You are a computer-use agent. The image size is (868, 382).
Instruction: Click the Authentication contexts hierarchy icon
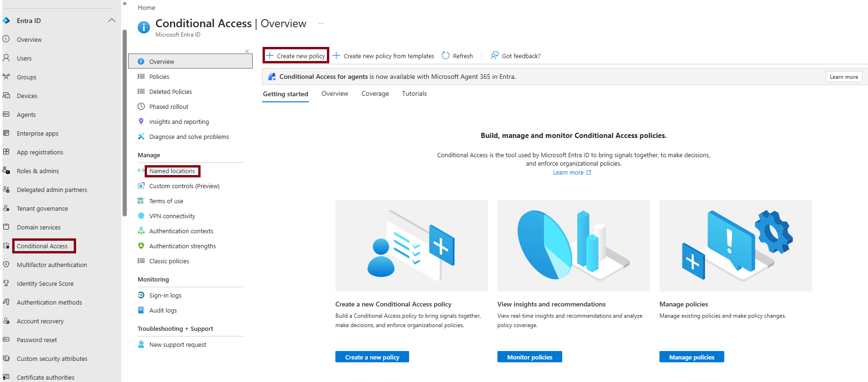pos(141,231)
